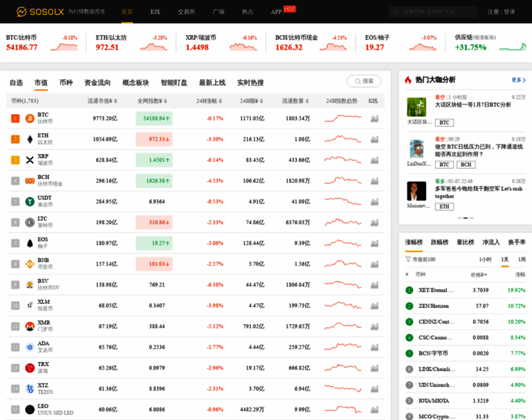This screenshot has height=420, width=532.
Task: Click the Monero XMR coin logo
Action: point(30,326)
